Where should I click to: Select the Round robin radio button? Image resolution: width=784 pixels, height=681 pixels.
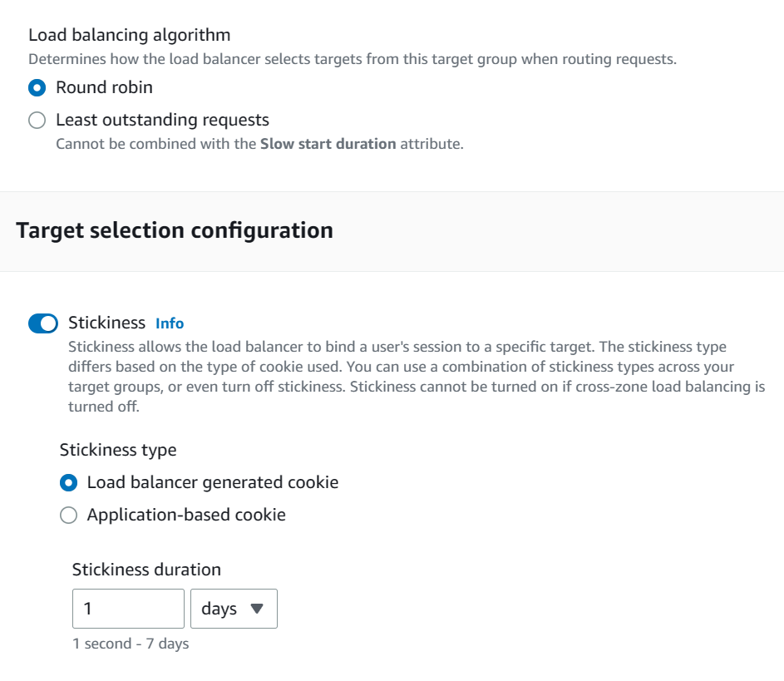[37, 87]
